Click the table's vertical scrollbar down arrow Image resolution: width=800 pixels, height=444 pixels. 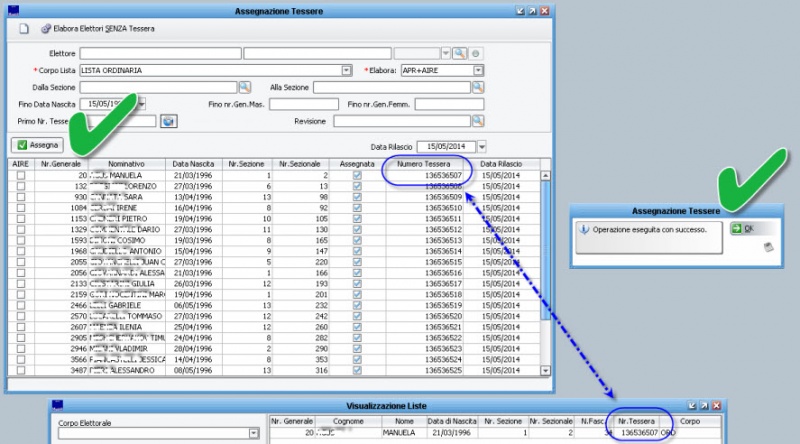pos(545,370)
